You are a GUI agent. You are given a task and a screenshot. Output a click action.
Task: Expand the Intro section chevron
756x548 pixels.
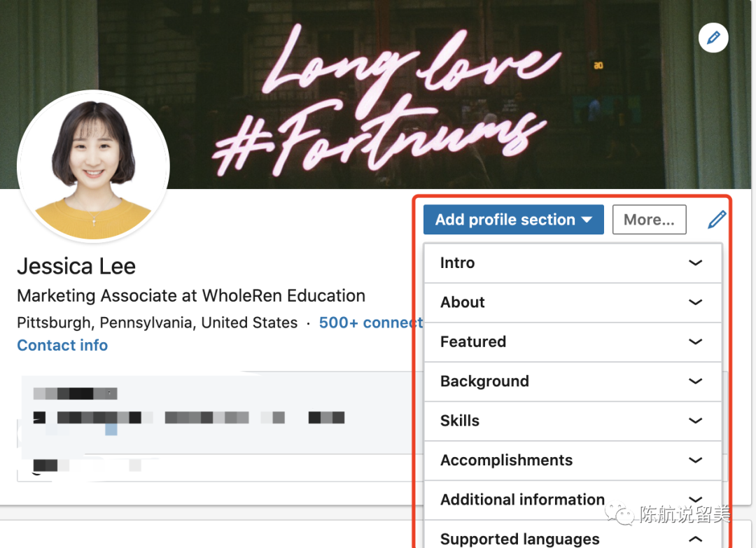(x=695, y=263)
